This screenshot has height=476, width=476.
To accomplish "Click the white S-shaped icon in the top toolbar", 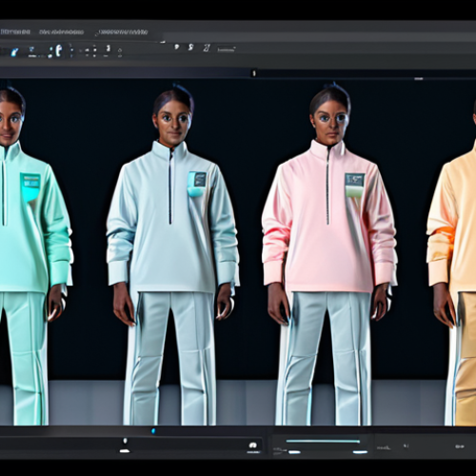I will (x=190, y=48).
